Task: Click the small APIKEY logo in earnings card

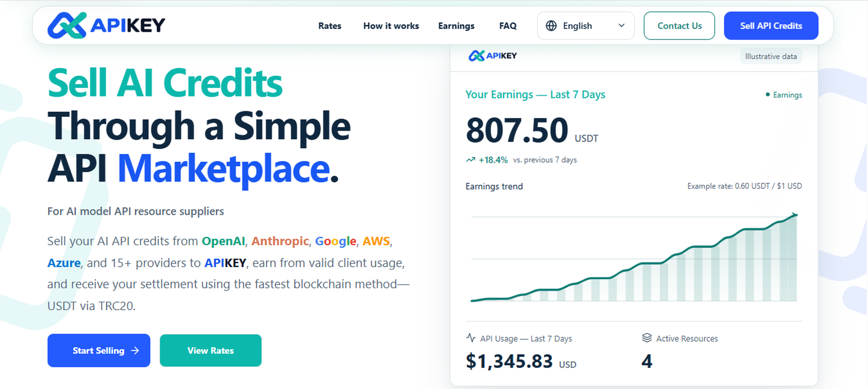Action: (492, 56)
